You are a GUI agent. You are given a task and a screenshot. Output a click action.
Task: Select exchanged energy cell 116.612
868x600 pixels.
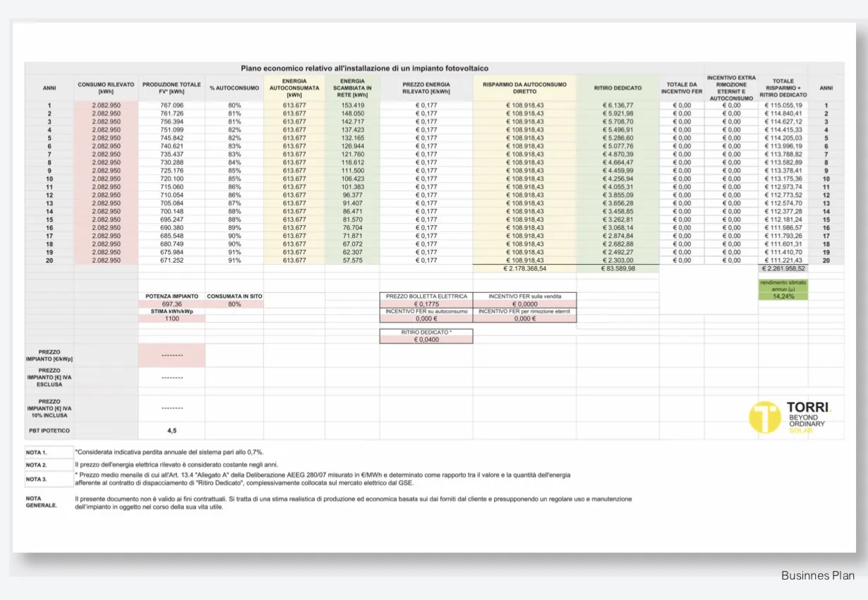352,162
